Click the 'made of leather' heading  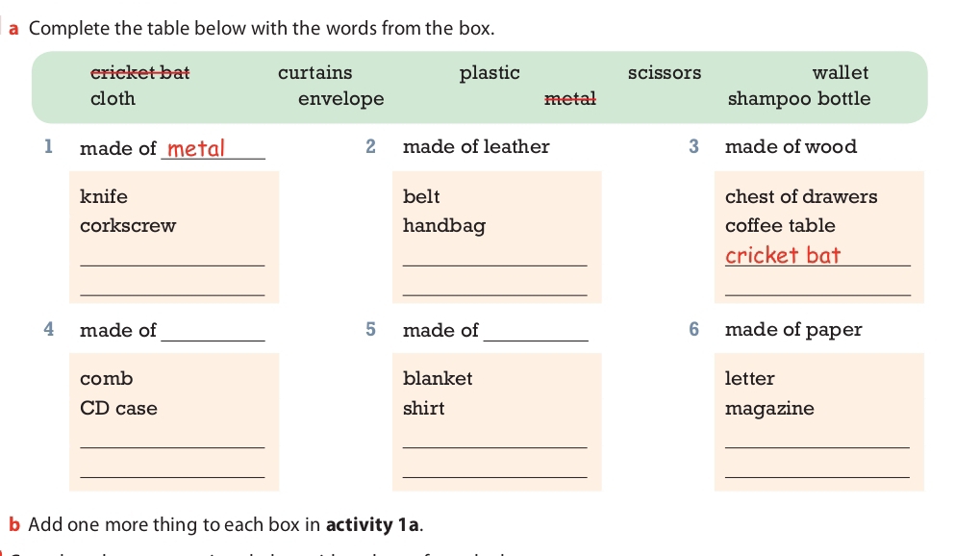(476, 147)
